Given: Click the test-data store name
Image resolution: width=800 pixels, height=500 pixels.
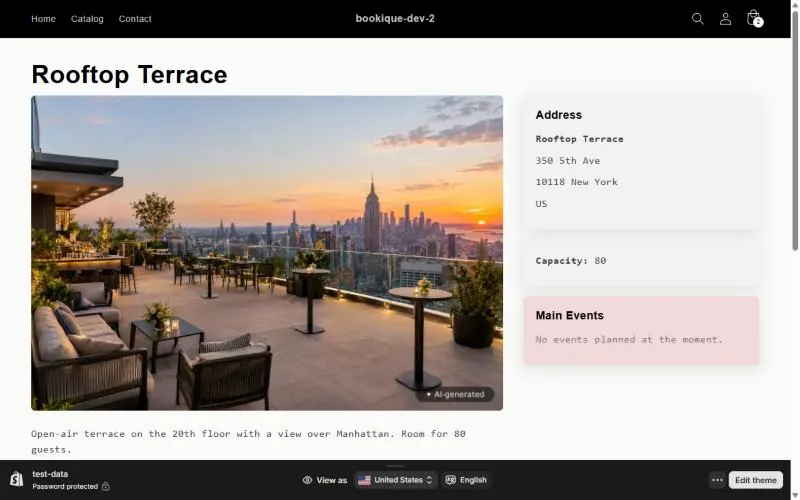Looking at the screenshot, I should tap(50, 474).
